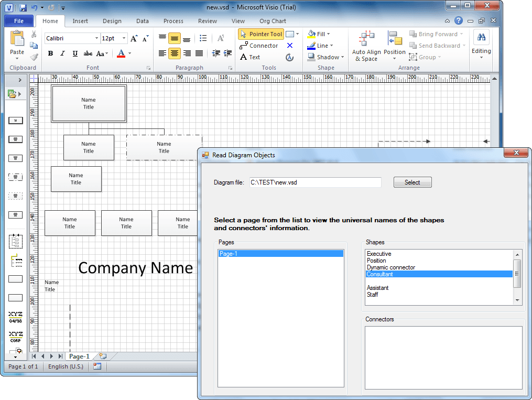Viewport: 532px width, 400px height.
Task: Select Dynamic connector in Shapes list
Action: [439, 267]
